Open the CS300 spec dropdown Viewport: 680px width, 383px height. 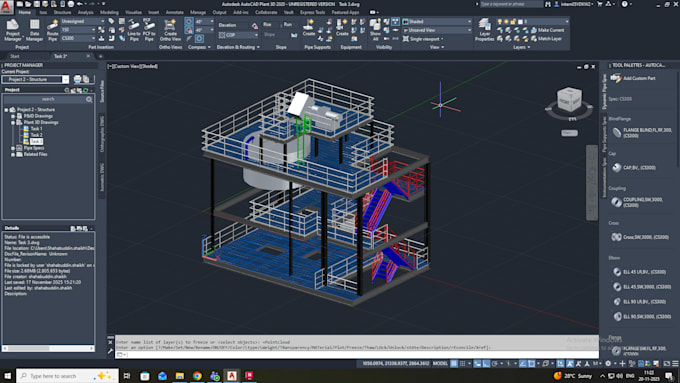(78, 38)
